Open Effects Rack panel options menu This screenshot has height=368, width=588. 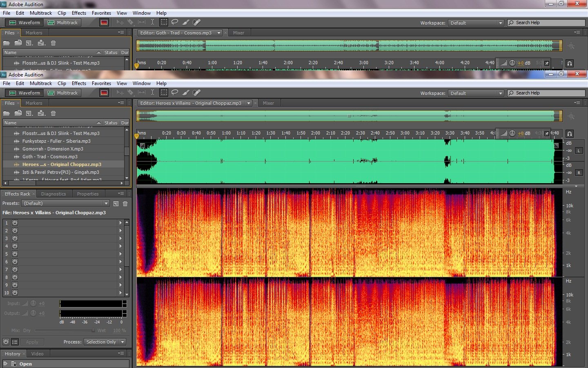[x=121, y=193]
